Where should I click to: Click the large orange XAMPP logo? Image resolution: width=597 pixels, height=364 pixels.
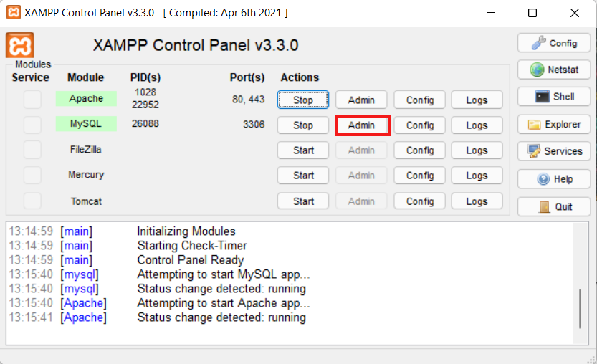20,45
